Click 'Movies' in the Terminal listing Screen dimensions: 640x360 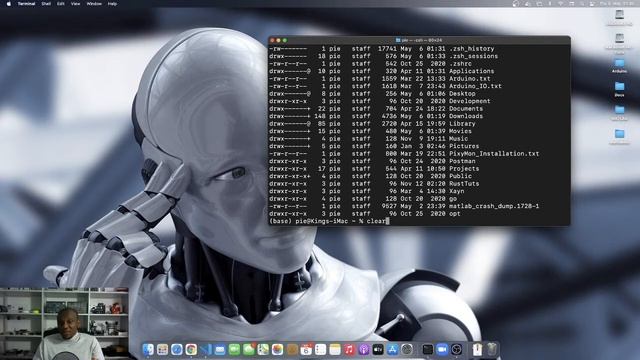[x=460, y=131]
